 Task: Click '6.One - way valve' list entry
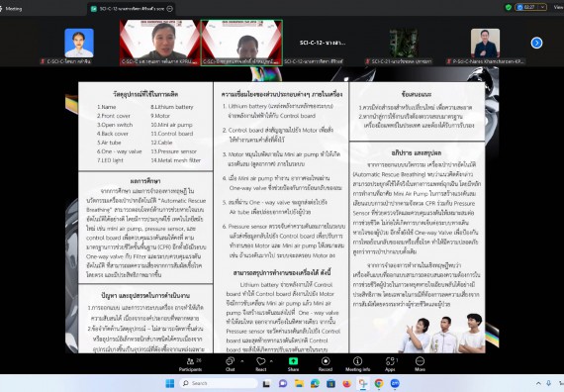pos(119,151)
